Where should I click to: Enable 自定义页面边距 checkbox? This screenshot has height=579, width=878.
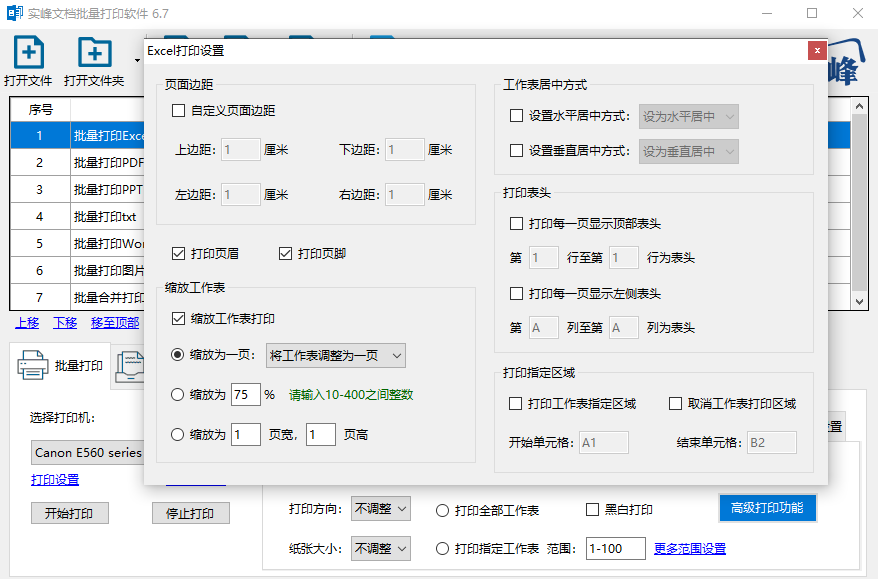179,110
